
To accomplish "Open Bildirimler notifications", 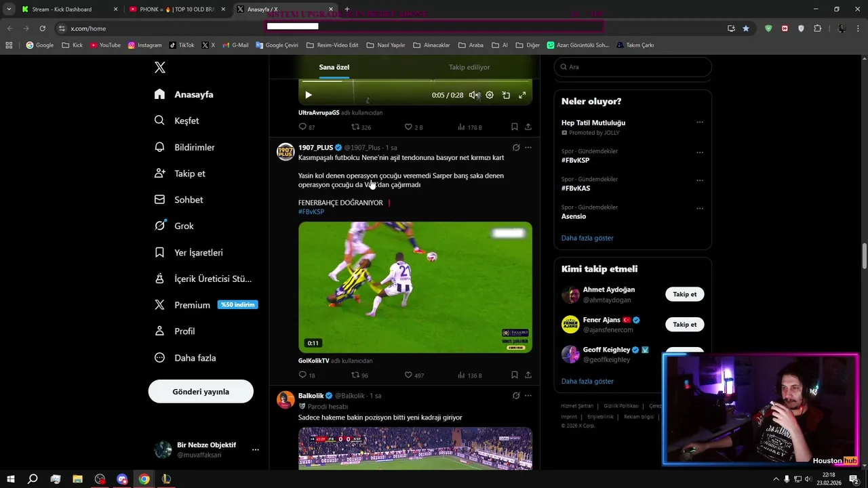I will [x=184, y=147].
